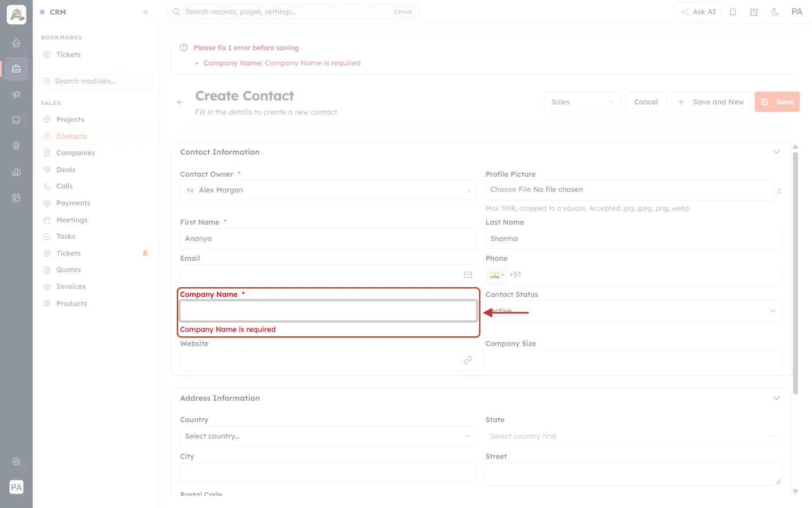Click the Save button
Image resolution: width=812 pixels, height=508 pixels.
777,102
